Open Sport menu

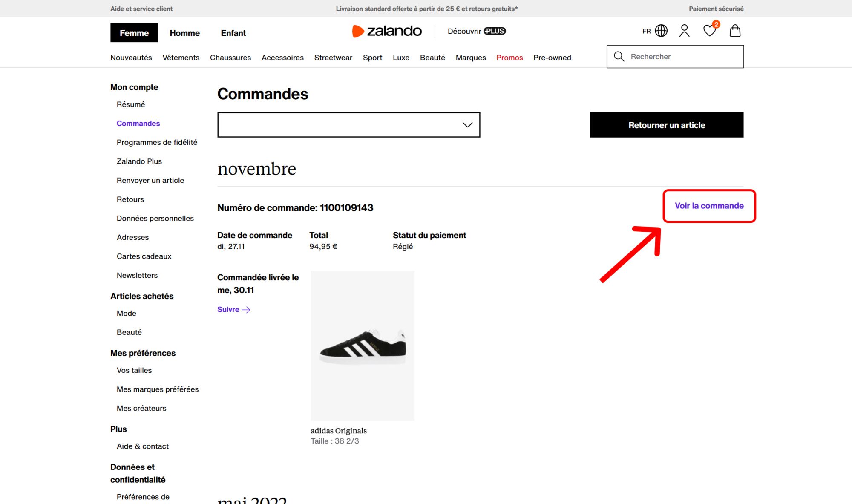click(372, 58)
